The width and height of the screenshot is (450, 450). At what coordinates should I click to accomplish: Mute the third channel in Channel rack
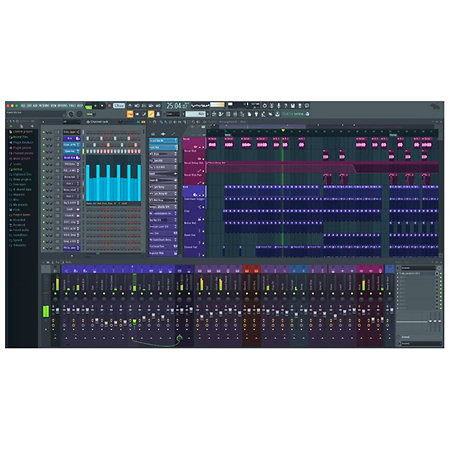44,145
